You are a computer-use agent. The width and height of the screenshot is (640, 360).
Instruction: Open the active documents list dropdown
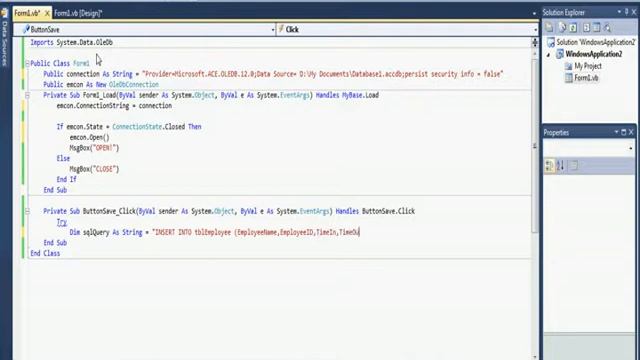(x=534, y=13)
